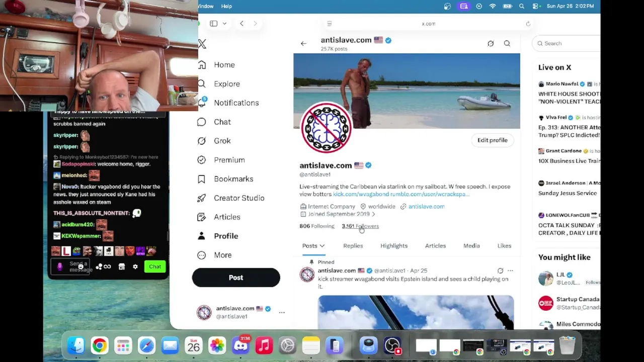This screenshot has height=362, width=644.
Task: Open account options three-dot menu
Action: coord(282,312)
